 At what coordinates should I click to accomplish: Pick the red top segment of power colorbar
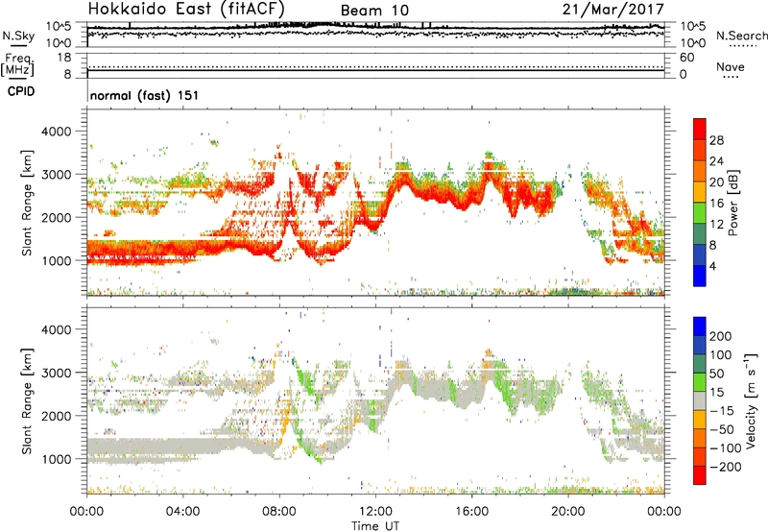coord(700,129)
